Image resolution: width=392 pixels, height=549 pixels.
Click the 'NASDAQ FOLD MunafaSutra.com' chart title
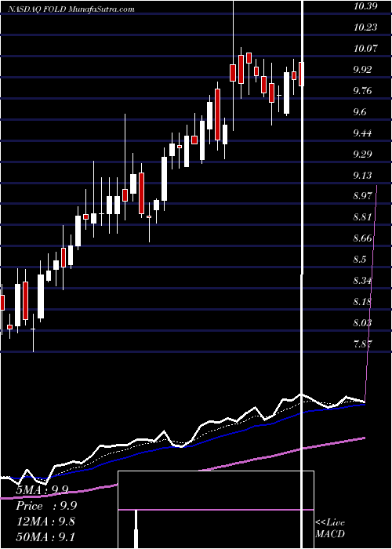tap(71, 9)
